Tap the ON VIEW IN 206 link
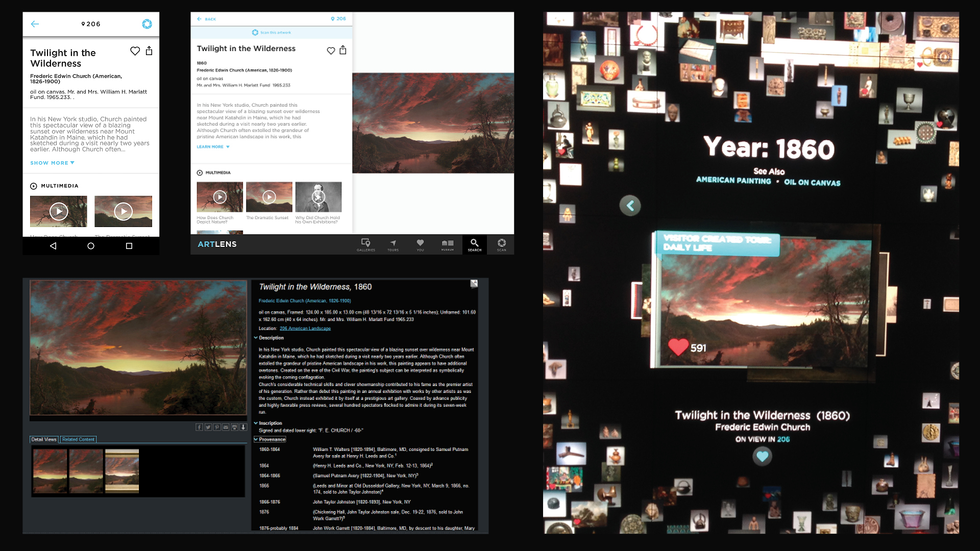Screen dimensions: 980x551 (763, 439)
